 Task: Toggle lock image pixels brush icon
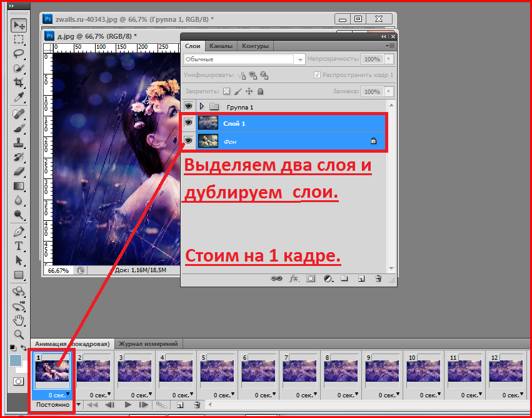click(x=238, y=91)
